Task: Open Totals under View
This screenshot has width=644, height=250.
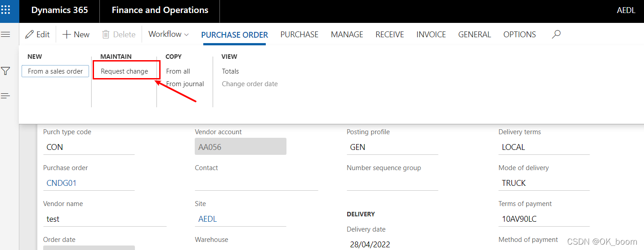Action: [230, 71]
